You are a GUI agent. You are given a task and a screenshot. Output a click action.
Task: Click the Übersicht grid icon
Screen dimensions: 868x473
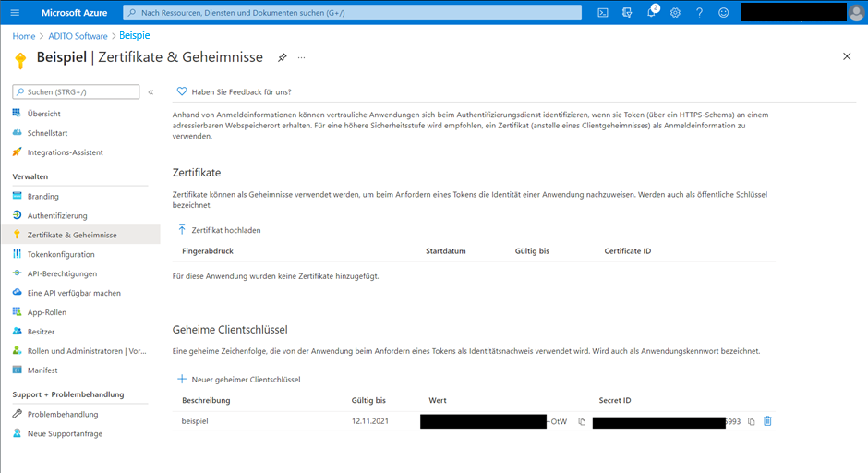coord(17,113)
